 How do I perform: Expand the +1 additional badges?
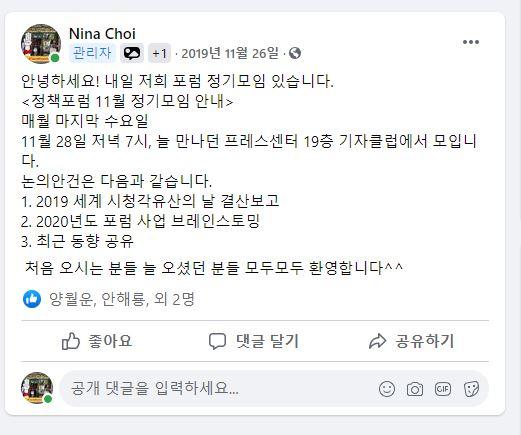coord(159,53)
